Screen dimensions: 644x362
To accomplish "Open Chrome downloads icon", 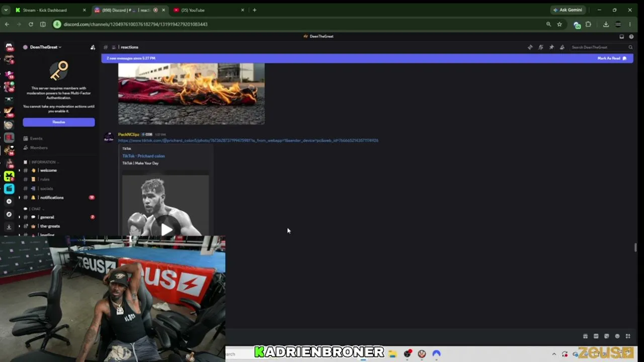I will (606, 24).
